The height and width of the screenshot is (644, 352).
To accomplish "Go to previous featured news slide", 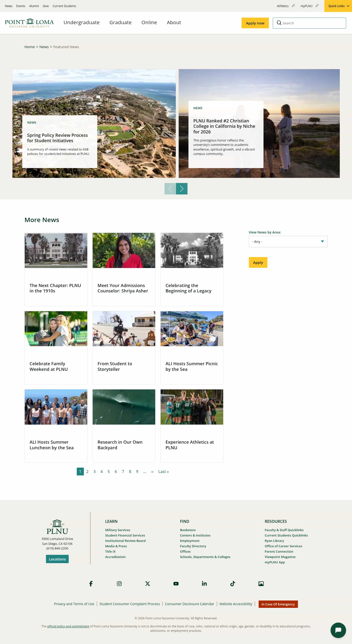I will [170, 189].
